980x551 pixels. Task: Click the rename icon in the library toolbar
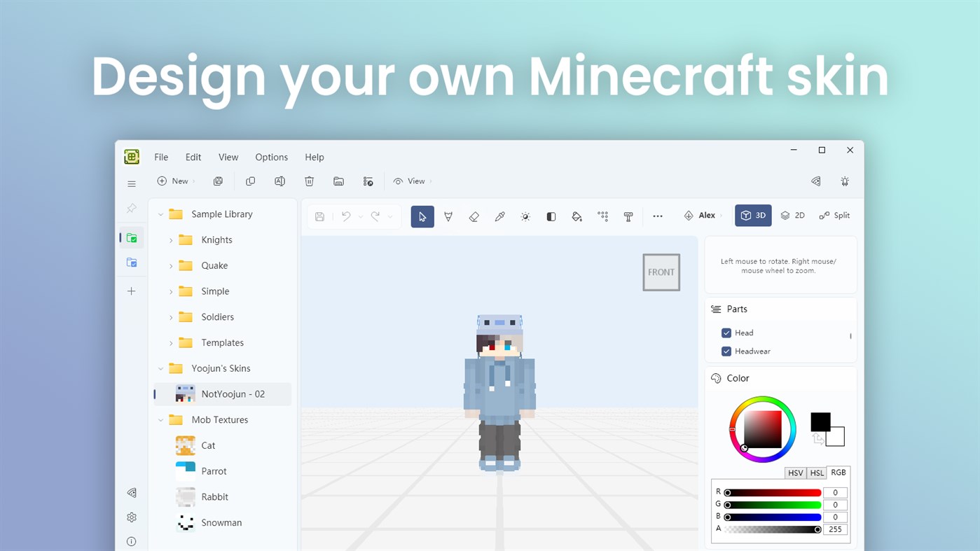click(279, 181)
